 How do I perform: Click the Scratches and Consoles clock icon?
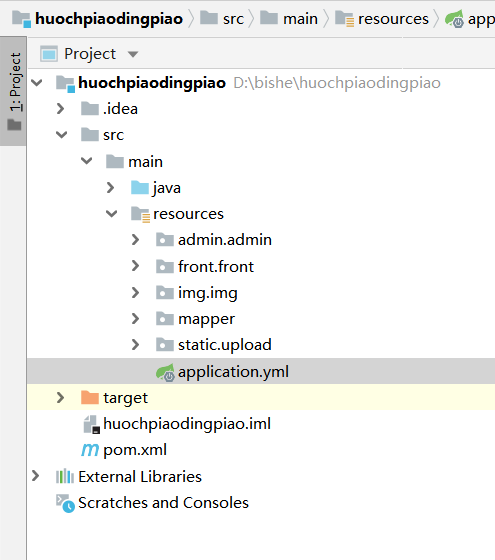pos(65,503)
